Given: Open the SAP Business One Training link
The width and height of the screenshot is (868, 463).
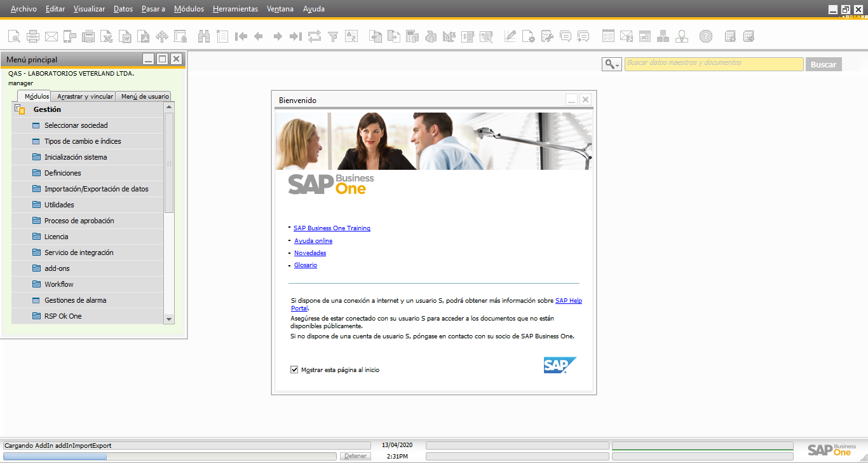Looking at the screenshot, I should (x=332, y=228).
